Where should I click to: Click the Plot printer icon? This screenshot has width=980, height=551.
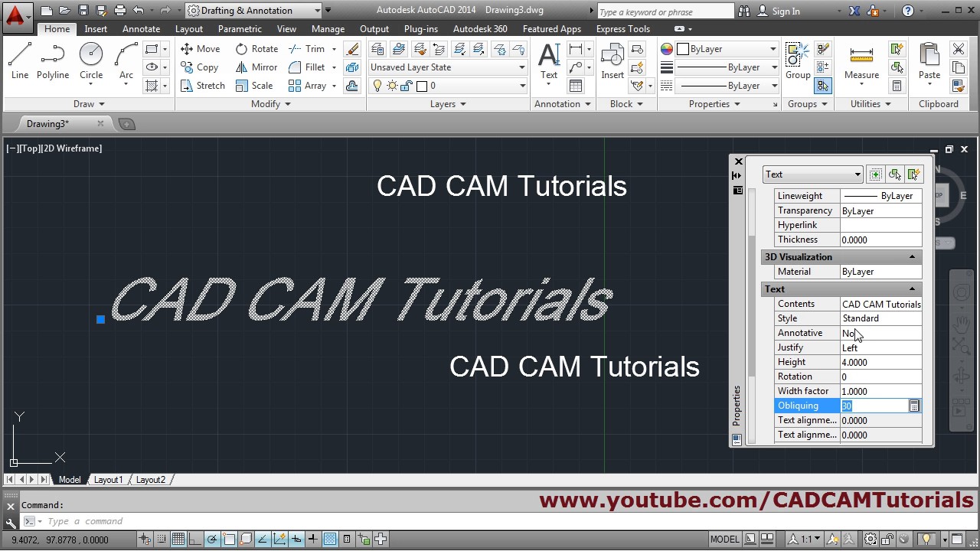[119, 11]
